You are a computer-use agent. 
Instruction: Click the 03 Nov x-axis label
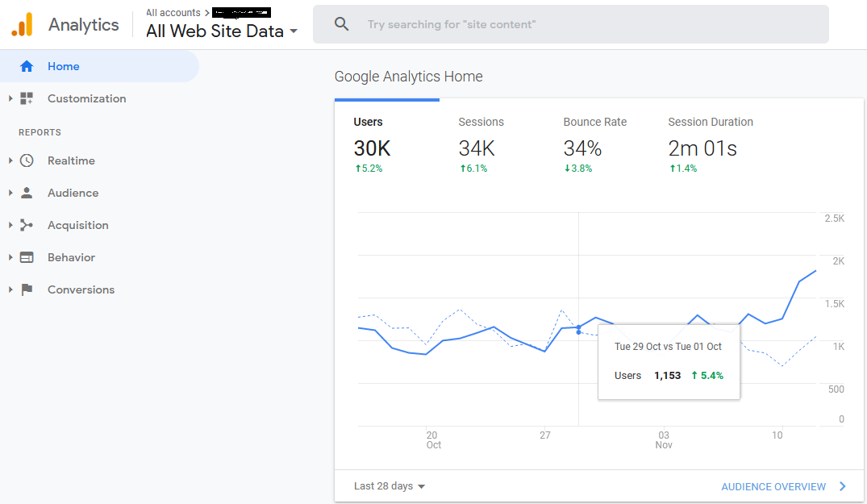pyautogui.click(x=664, y=440)
